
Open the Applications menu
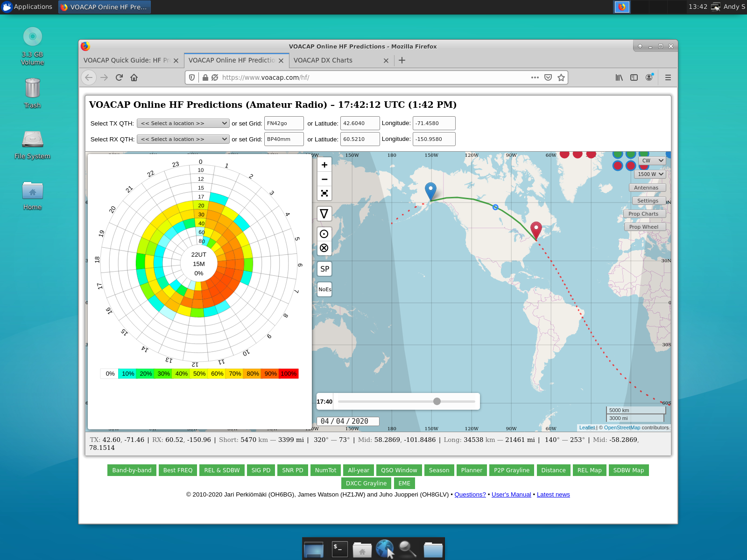[x=27, y=7]
